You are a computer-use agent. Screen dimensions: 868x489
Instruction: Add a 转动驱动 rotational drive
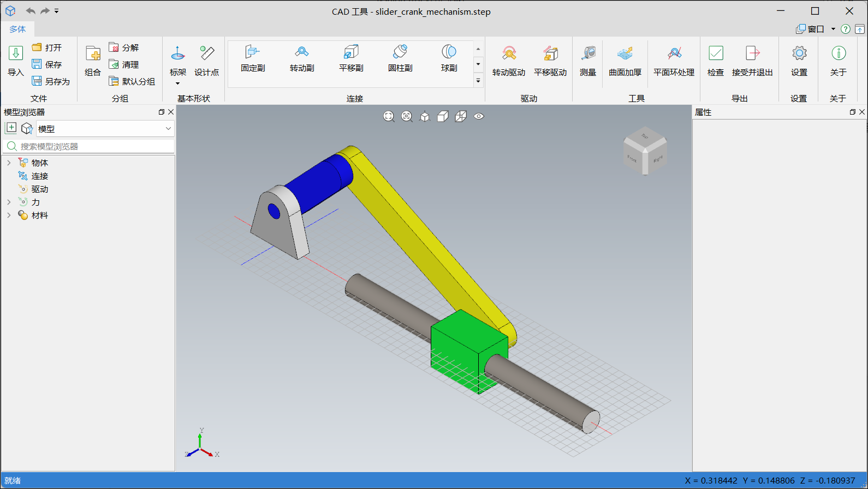click(x=508, y=61)
